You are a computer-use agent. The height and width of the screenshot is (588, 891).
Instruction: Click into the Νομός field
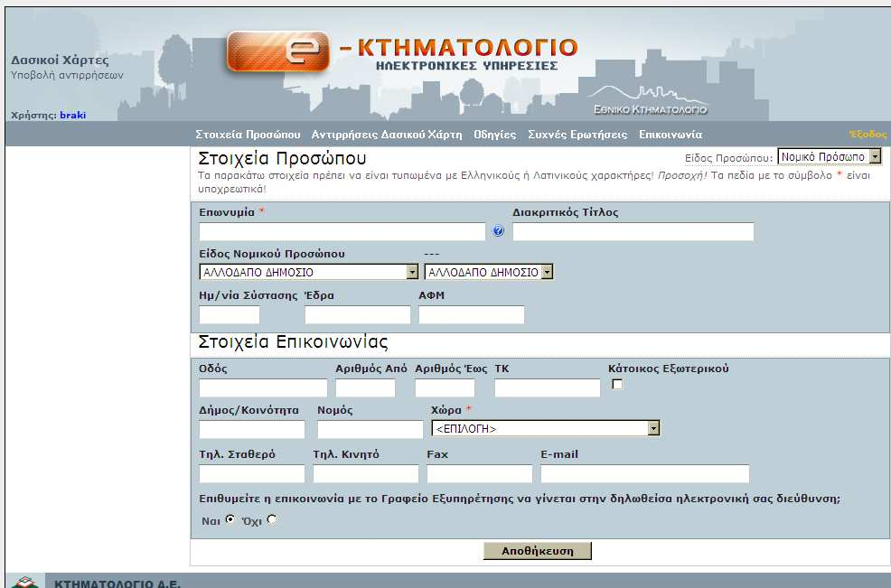(x=370, y=430)
